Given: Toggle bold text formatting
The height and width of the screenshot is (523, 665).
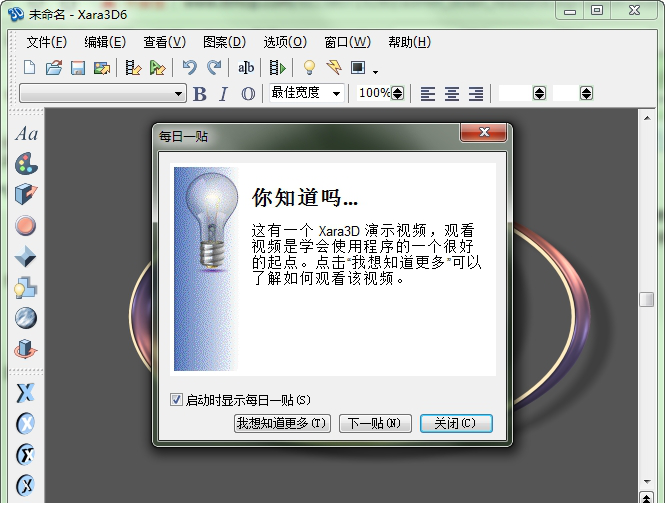Looking at the screenshot, I should [200, 94].
